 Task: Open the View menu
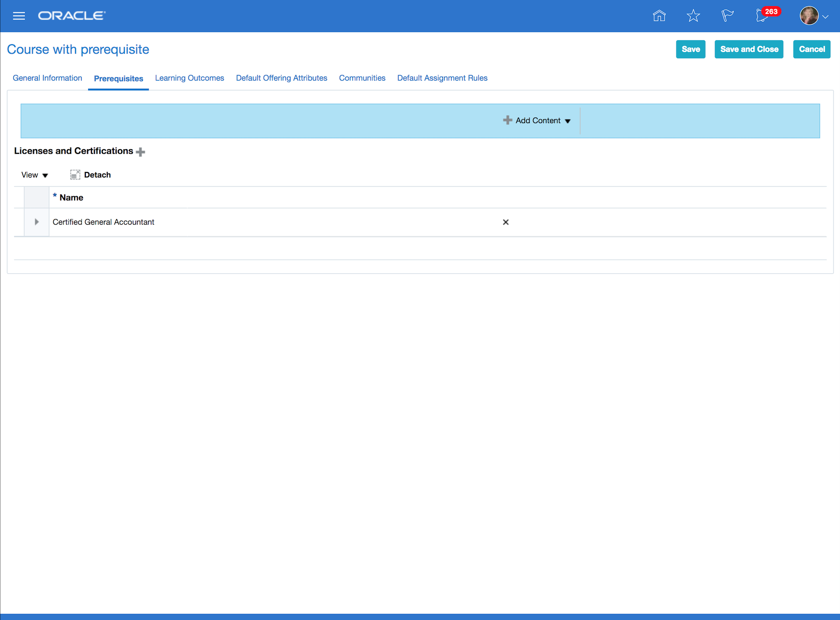point(34,175)
